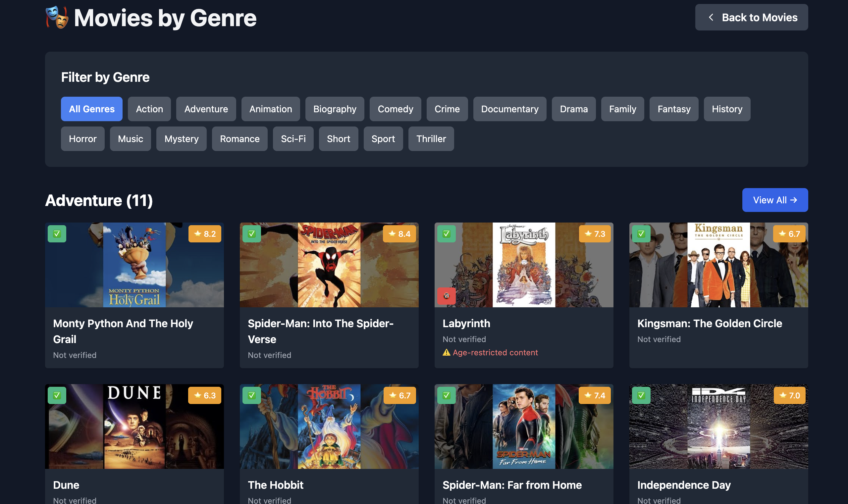This screenshot has height=504, width=848.
Task: Click the 7.0 rating badge on Independence Day
Action: [790, 395]
